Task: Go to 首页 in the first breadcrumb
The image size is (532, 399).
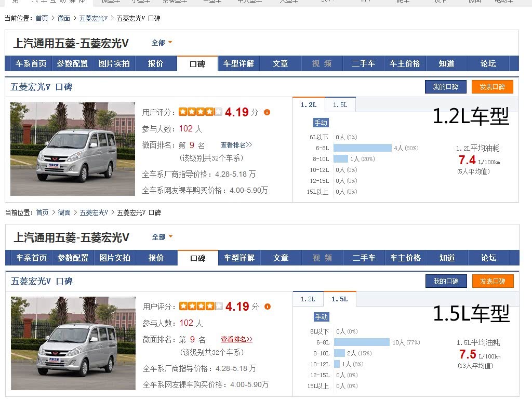Action: click(x=42, y=18)
